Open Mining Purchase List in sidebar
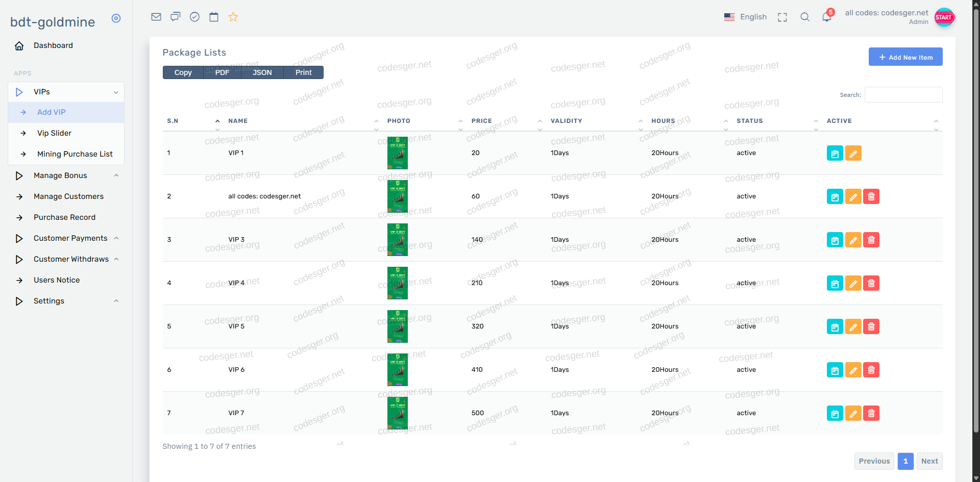The height and width of the screenshot is (482, 980). (75, 154)
